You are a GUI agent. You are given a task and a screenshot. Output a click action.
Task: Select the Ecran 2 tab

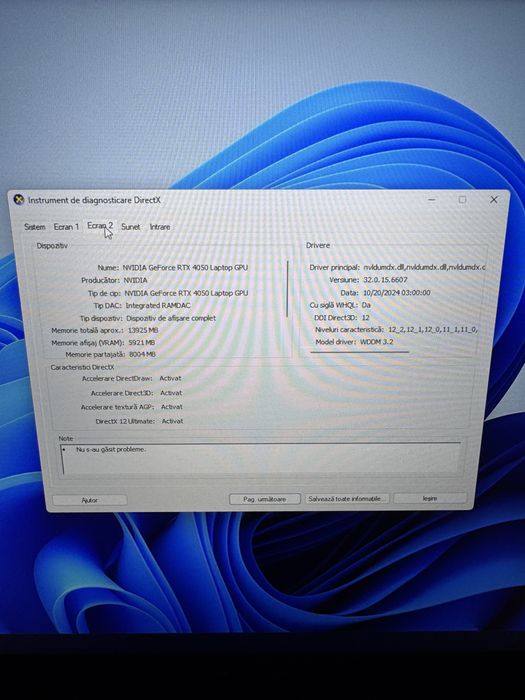[100, 226]
